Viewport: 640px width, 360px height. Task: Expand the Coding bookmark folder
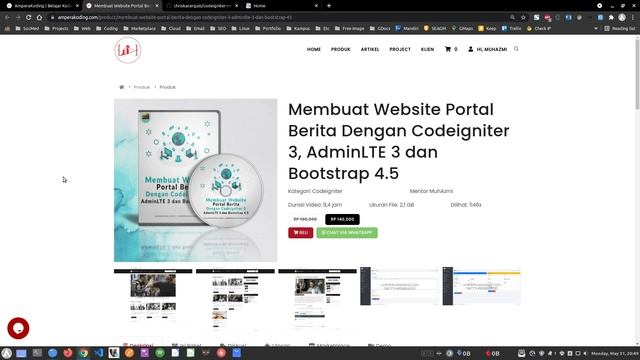click(107, 29)
